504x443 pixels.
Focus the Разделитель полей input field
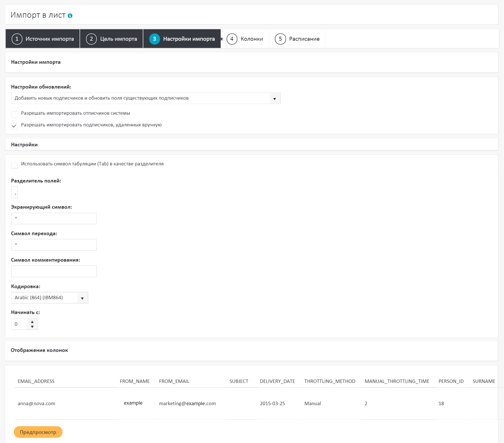click(15, 192)
